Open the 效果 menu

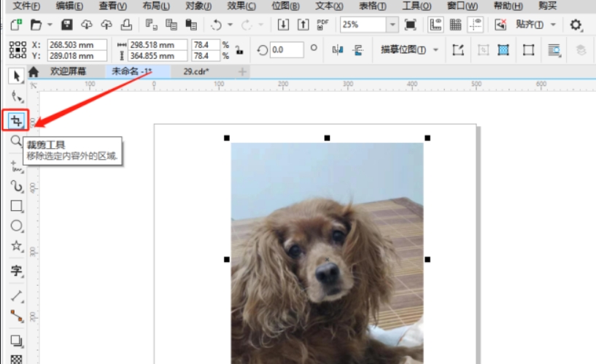241,6
